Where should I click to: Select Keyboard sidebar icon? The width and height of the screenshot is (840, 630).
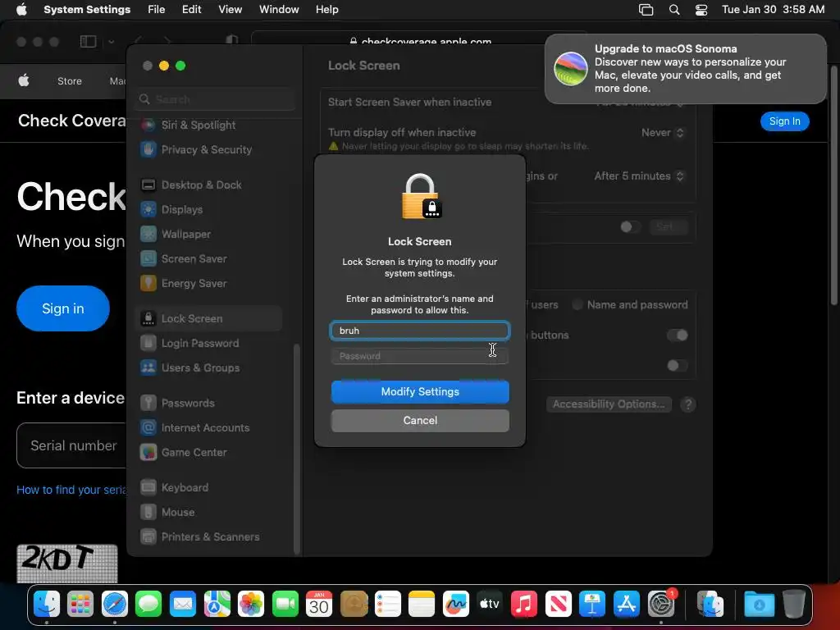[148, 487]
